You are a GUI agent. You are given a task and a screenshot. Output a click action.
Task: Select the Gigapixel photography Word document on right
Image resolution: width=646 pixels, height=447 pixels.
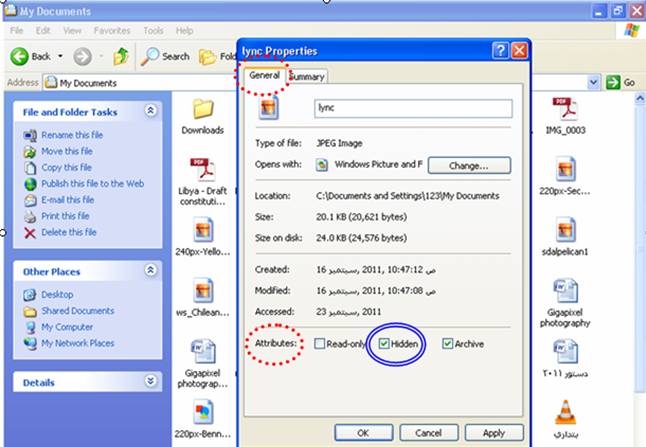coord(565,303)
